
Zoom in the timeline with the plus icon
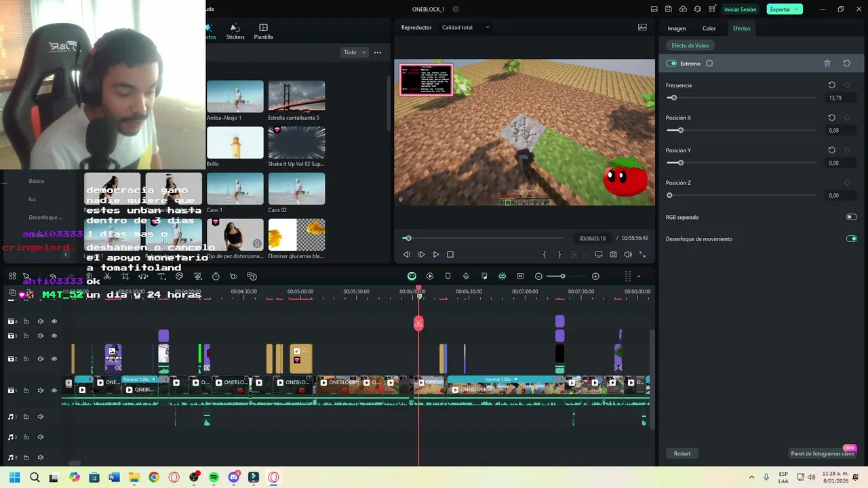pyautogui.click(x=595, y=277)
